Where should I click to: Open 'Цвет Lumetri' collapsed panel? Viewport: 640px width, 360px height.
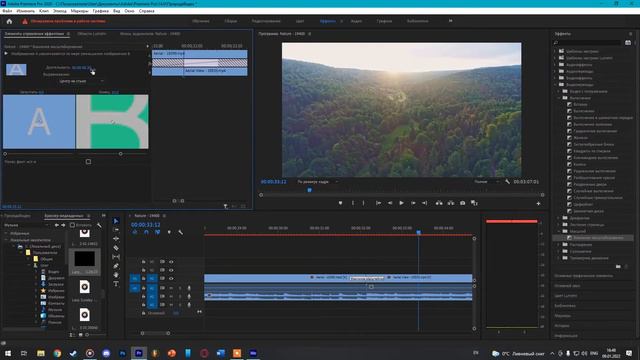(566, 296)
